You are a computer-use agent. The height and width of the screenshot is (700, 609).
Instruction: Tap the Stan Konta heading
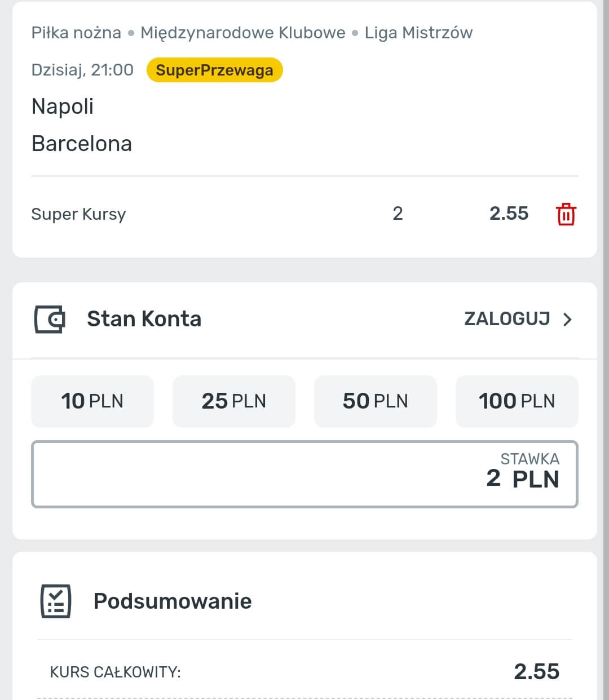(144, 319)
